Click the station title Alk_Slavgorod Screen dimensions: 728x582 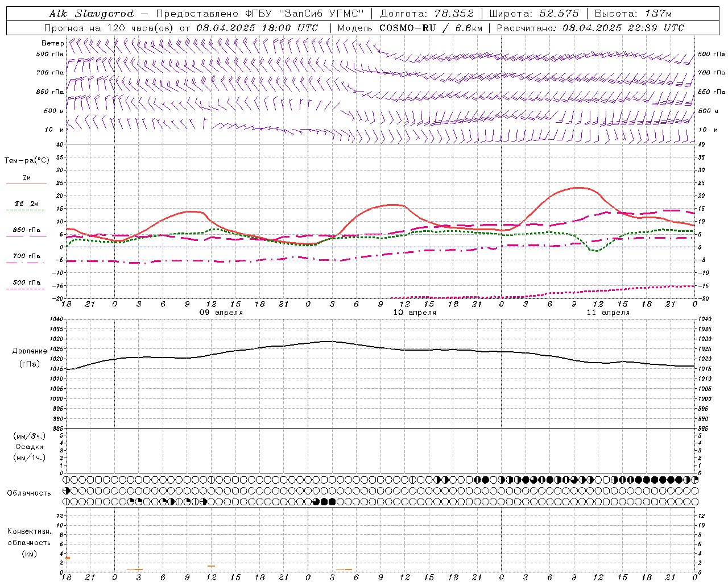pyautogui.click(x=91, y=14)
